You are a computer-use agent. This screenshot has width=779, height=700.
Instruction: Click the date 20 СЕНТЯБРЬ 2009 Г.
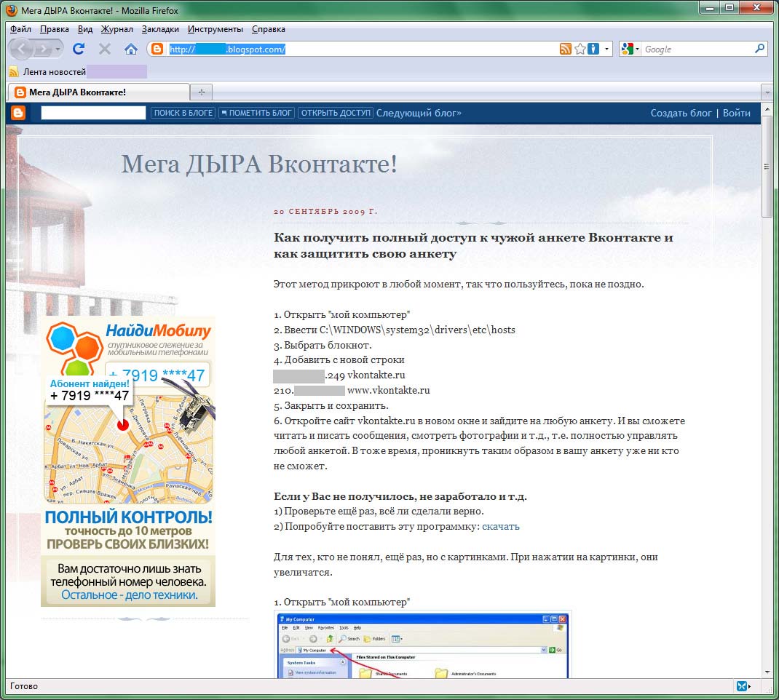[326, 212]
